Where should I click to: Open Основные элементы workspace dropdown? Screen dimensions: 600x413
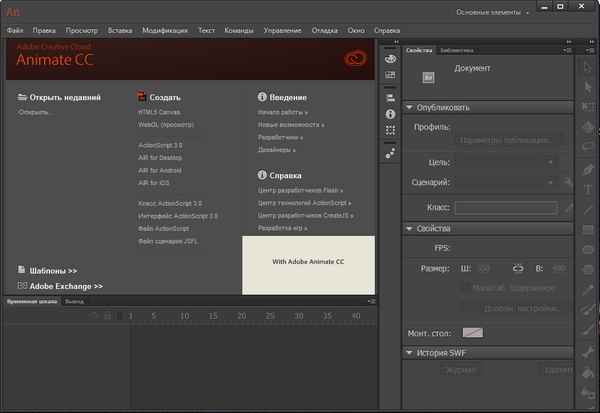coord(492,13)
